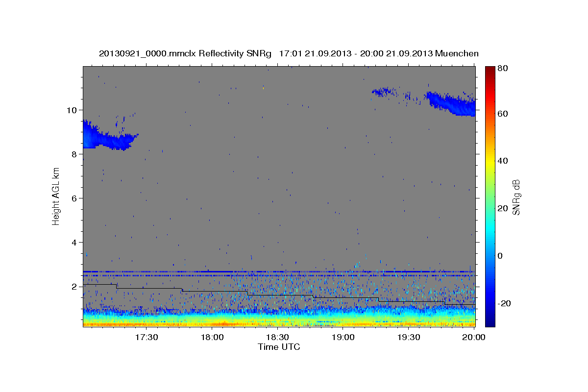Click the 17:30 time tick label
The image size is (588, 392).
pyautogui.click(x=147, y=338)
